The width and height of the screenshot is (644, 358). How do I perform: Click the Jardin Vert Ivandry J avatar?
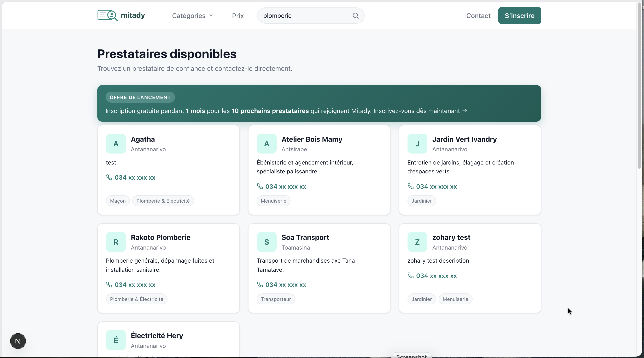[x=417, y=144]
